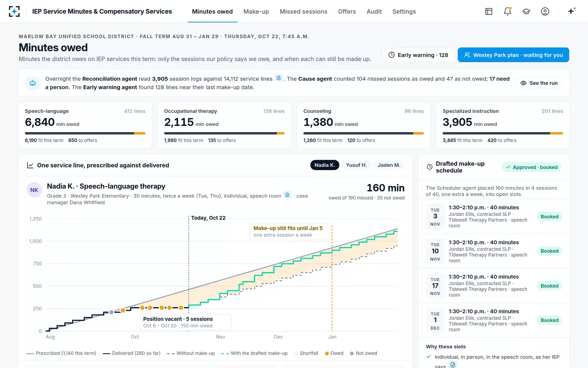This screenshot has width=588, height=368.
Task: Open the table layout icon in header
Action: coord(489,11)
